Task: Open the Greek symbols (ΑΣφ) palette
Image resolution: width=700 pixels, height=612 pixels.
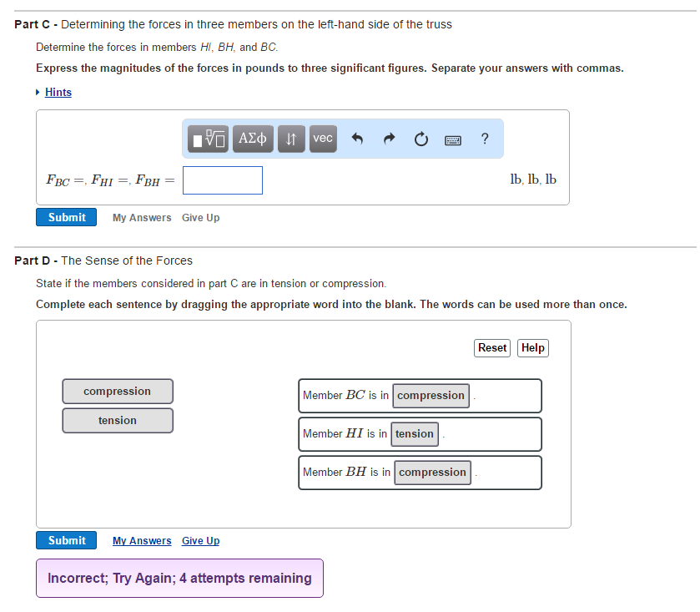Action: pos(252,139)
